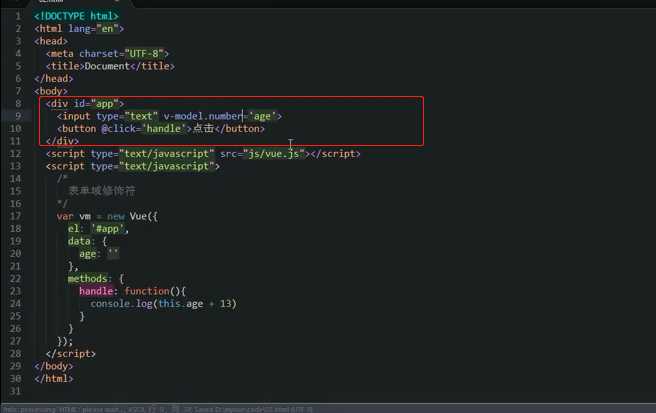Click the number 13 in console.log

[x=226, y=304]
